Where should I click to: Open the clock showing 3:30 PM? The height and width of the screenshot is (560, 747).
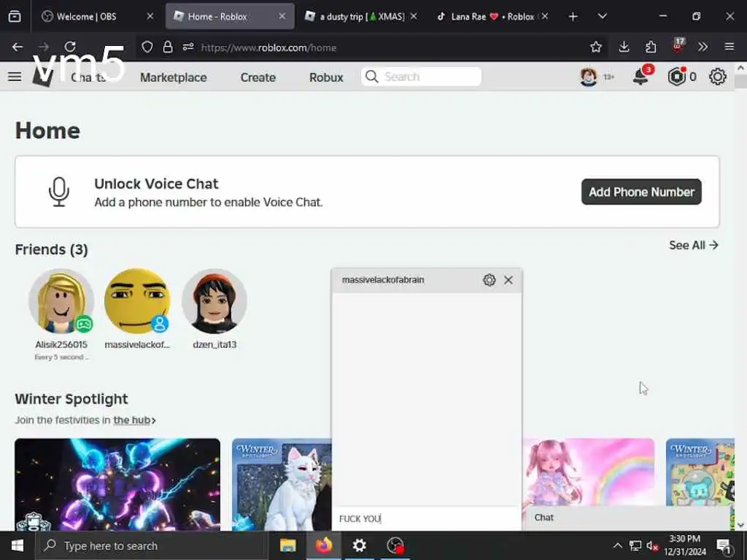685,545
